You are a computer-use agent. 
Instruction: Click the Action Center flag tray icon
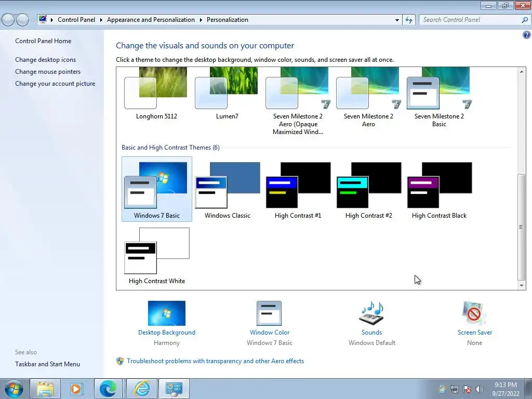click(x=467, y=389)
